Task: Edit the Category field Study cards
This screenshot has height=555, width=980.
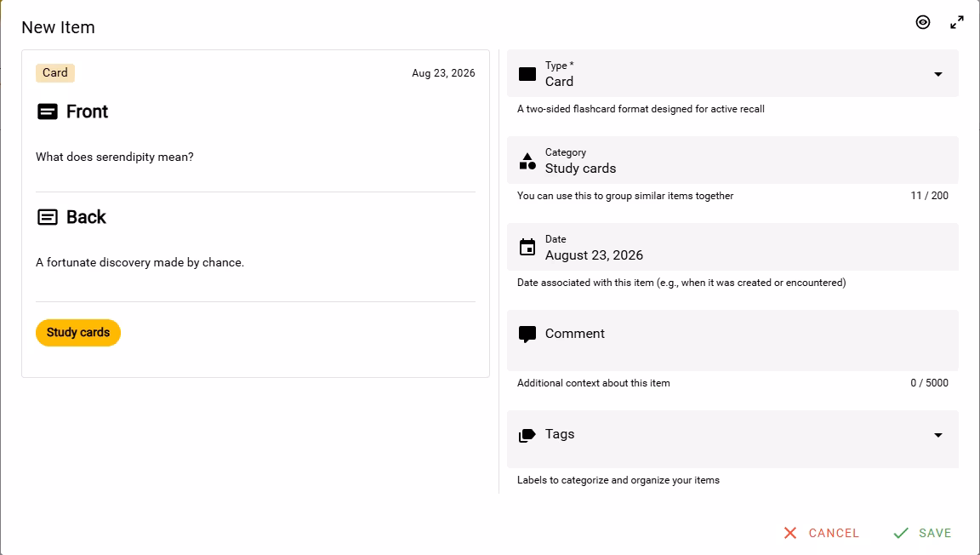Action: (x=732, y=160)
